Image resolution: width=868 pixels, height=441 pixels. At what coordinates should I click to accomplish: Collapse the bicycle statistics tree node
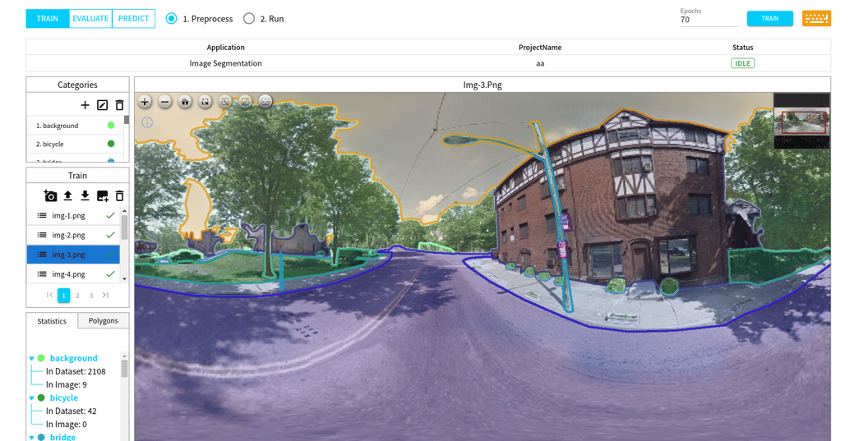[x=32, y=398]
